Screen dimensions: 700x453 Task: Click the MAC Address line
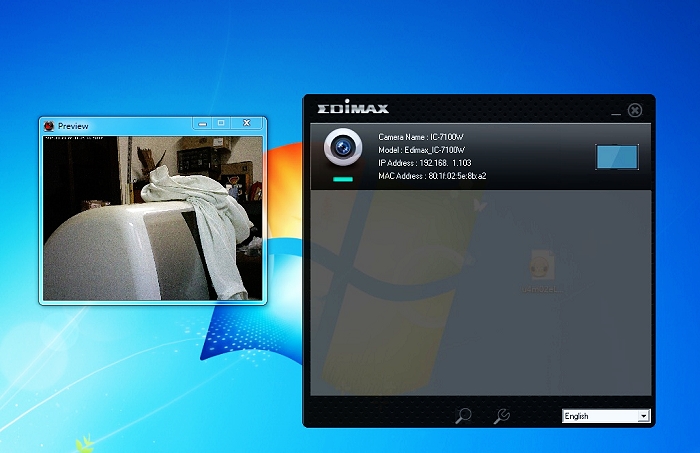tap(432, 176)
